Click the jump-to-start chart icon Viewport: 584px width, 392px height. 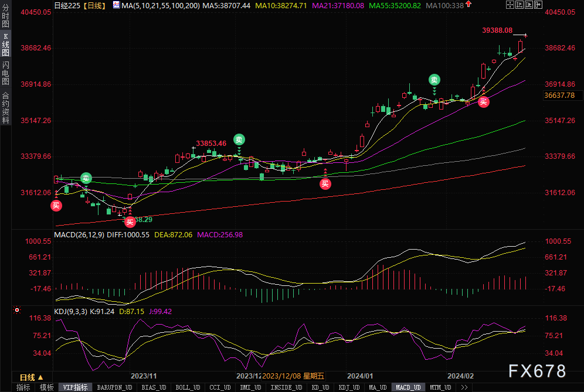point(520,5)
